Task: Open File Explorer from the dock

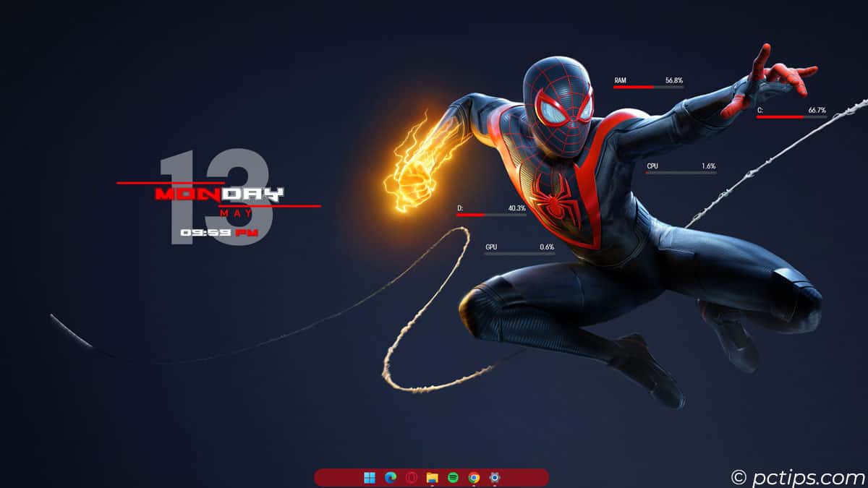Action: pyautogui.click(x=432, y=477)
